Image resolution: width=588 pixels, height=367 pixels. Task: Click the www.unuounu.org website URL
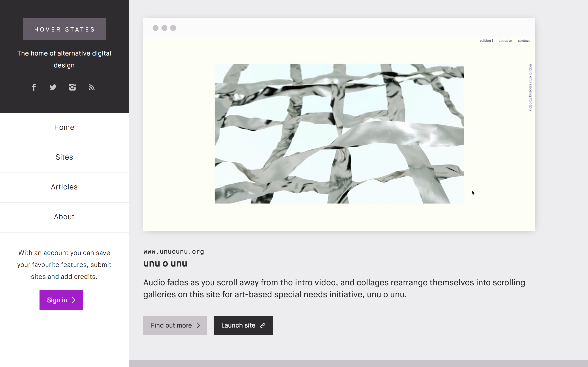click(174, 252)
